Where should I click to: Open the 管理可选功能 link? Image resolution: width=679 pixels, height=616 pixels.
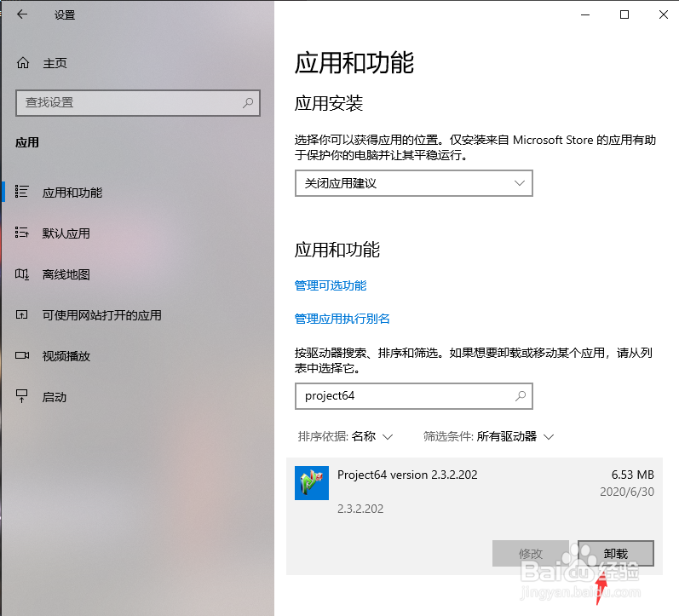tap(331, 285)
